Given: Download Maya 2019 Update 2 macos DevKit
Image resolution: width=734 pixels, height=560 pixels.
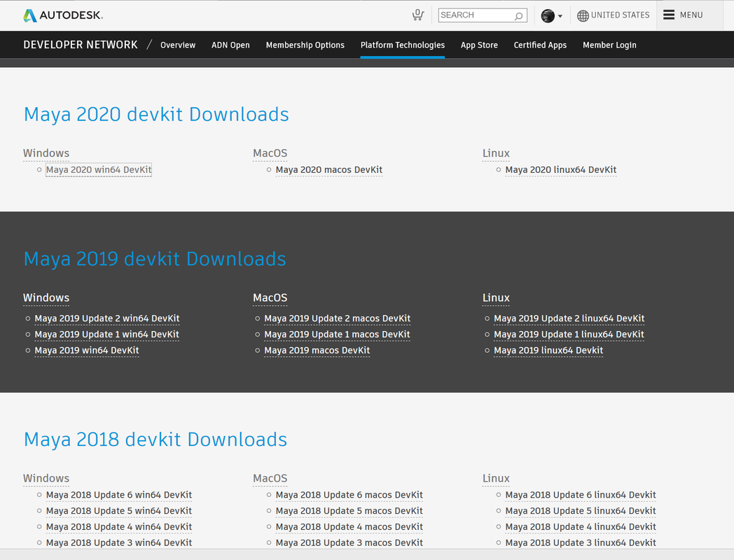Looking at the screenshot, I should point(337,318).
